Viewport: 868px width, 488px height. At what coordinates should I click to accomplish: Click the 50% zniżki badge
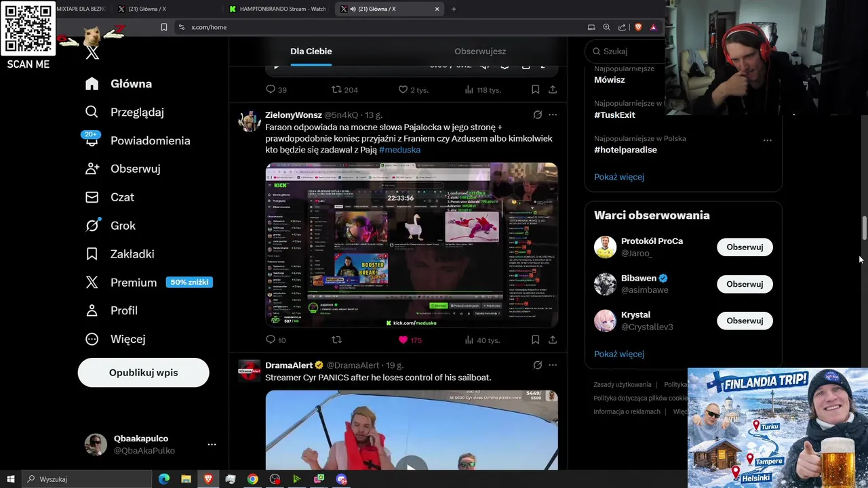189,282
